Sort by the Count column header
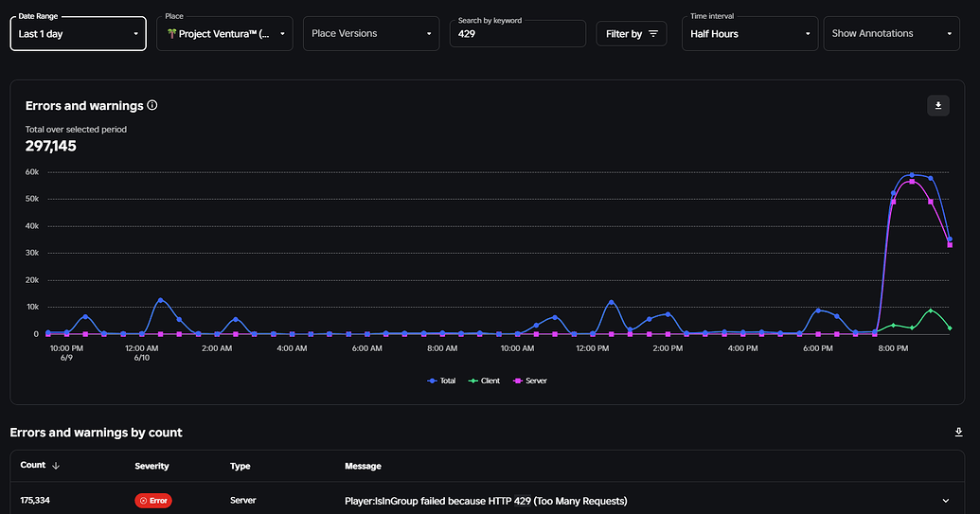This screenshot has width=980, height=514. pos(40,466)
